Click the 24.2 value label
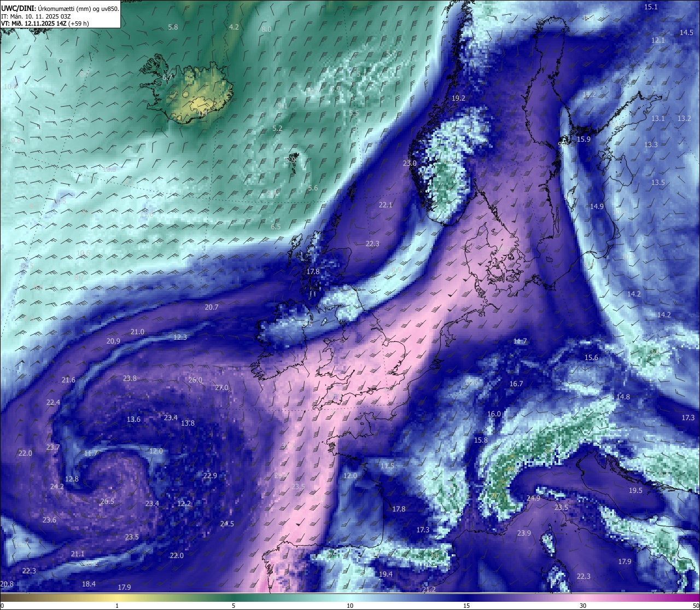Screen dimensions: 700x610 (57, 486)
